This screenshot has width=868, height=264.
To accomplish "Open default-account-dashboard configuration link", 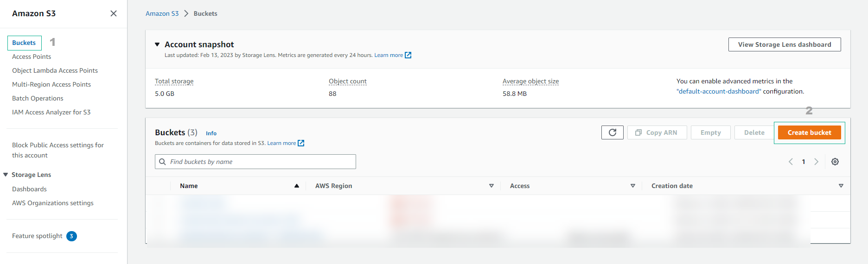I will click(719, 91).
